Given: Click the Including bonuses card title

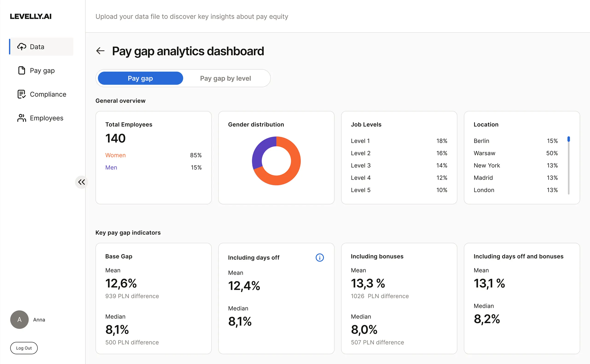Looking at the screenshot, I should click(377, 256).
